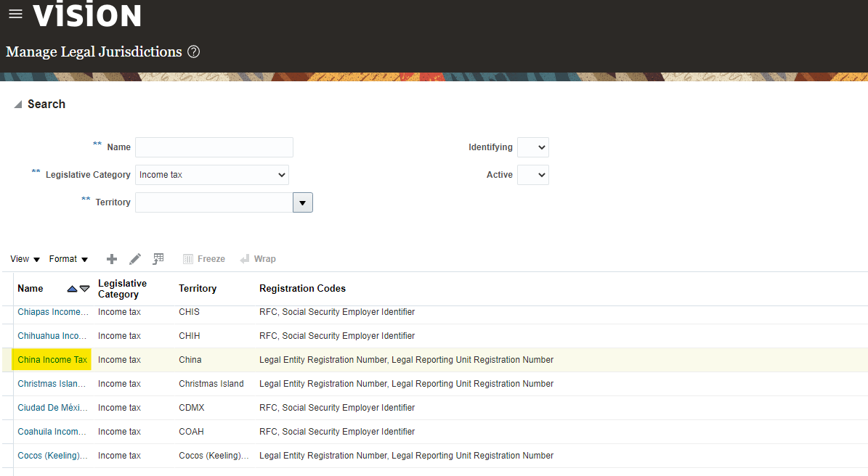The image size is (868, 476).
Task: Open the Chihuahua Income Tax jurisdiction link
Action: [52, 336]
